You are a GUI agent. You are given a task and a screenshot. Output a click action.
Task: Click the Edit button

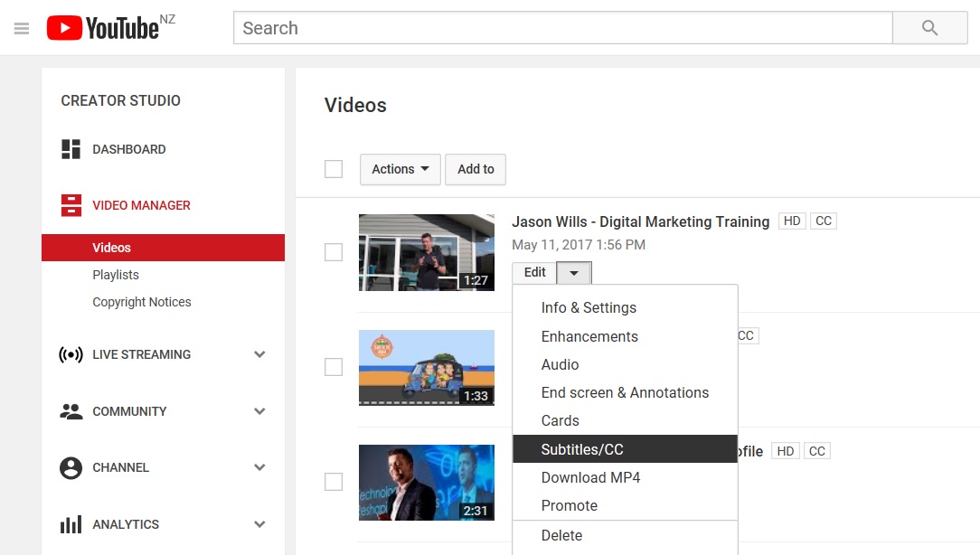534,272
